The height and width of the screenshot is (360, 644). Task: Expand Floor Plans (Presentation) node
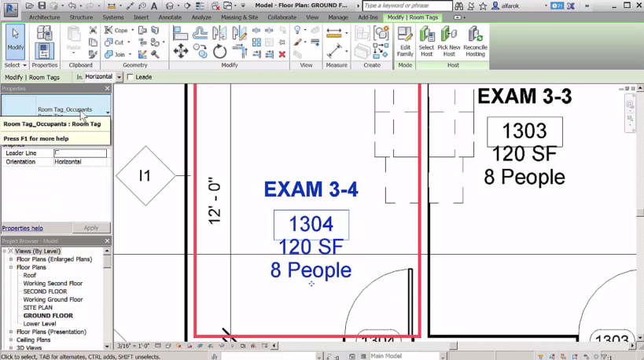pyautogui.click(x=11, y=332)
